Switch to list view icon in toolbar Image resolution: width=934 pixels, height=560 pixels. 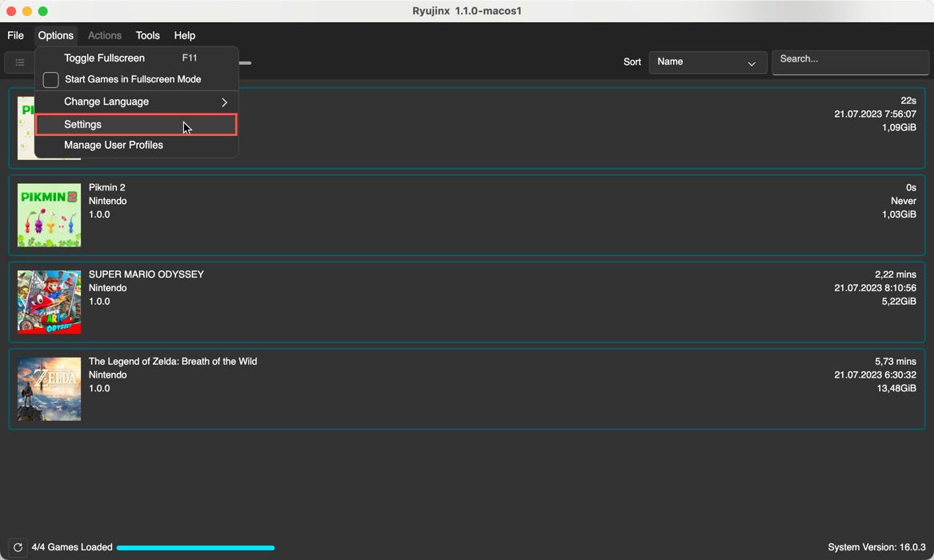[x=20, y=62]
